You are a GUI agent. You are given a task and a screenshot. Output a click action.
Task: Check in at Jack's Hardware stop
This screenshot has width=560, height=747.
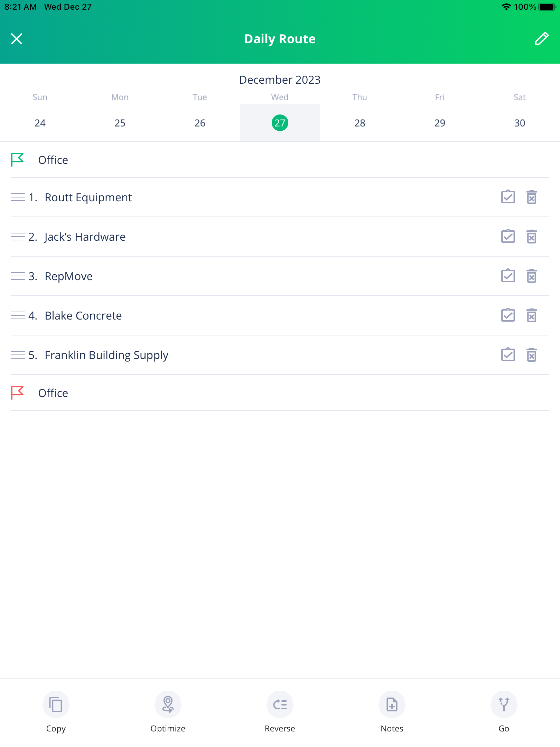(x=508, y=237)
